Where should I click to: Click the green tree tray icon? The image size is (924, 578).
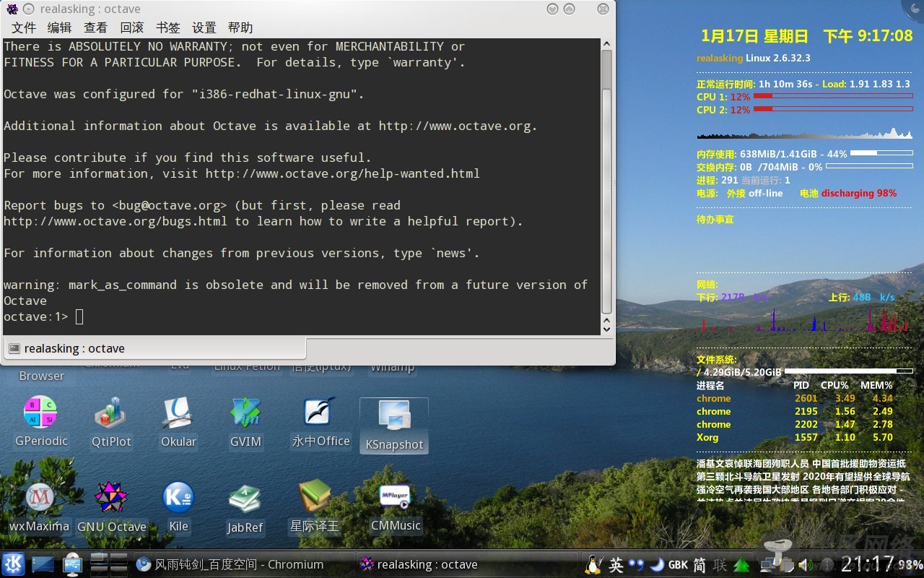[x=742, y=565]
